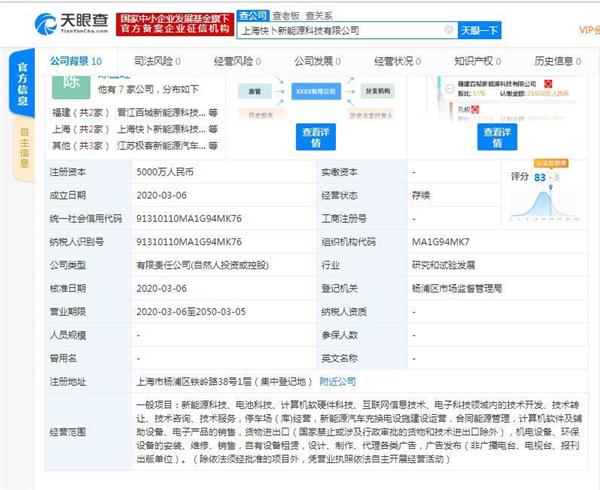Open the 附近公司 link
Screen dimensions: 600x490
338,382
